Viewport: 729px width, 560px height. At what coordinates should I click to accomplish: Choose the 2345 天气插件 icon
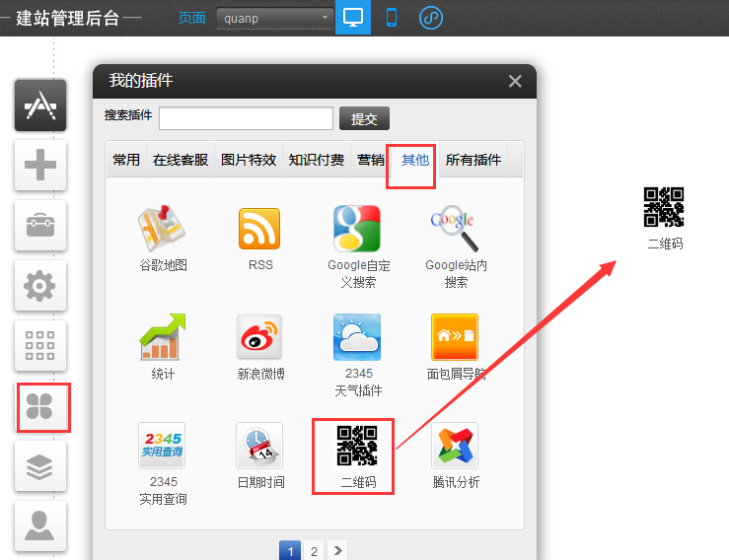[x=357, y=338]
